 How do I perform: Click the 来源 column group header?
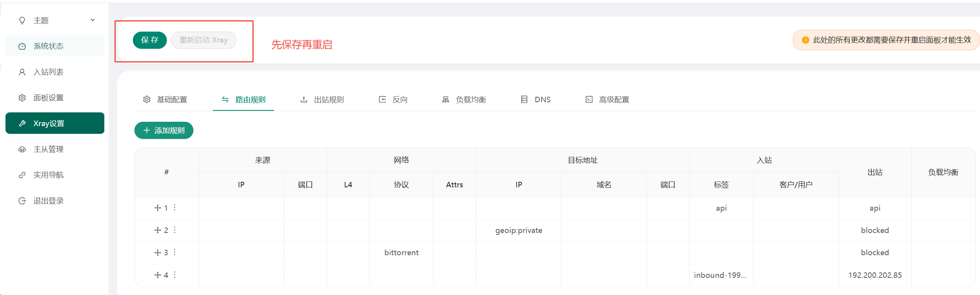(x=263, y=160)
